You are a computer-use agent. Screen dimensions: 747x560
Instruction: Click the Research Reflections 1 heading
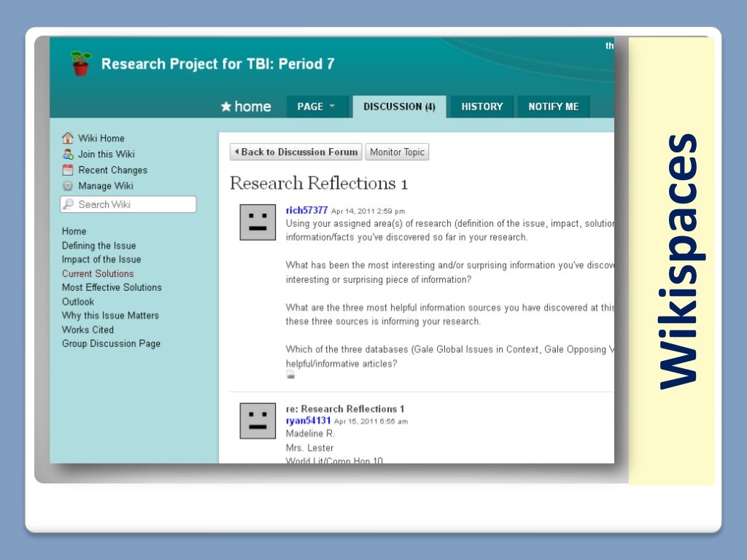coord(318,183)
